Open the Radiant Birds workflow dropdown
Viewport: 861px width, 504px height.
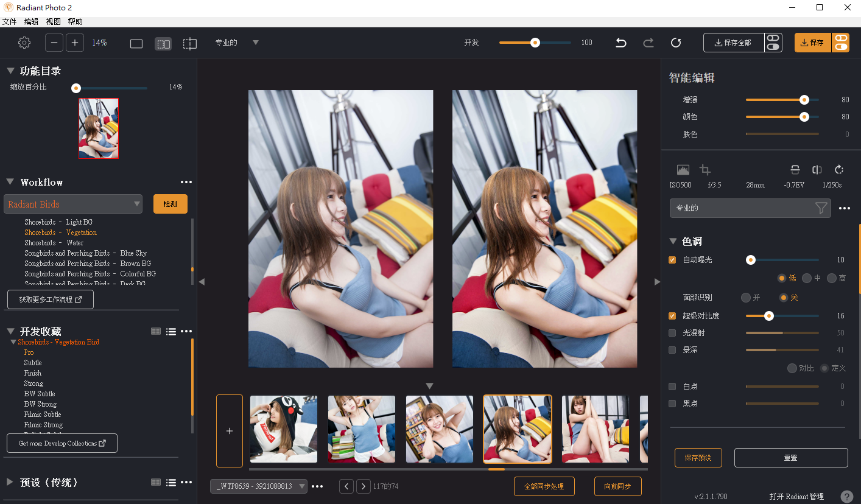pyautogui.click(x=73, y=204)
